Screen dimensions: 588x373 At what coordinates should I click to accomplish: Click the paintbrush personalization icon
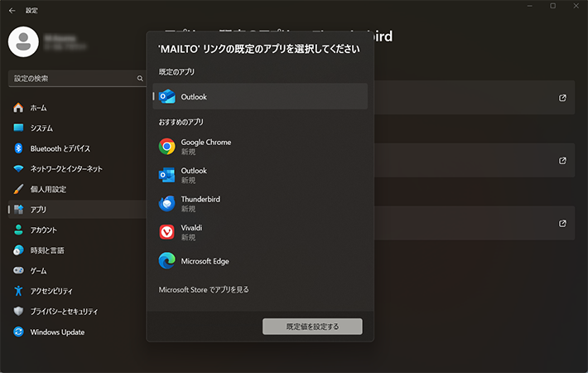coord(18,189)
